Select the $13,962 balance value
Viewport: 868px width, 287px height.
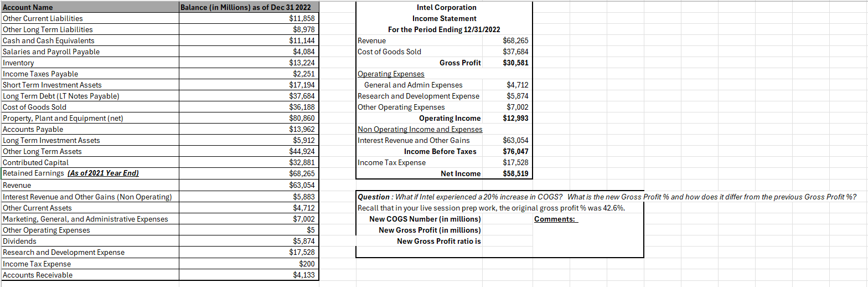click(x=249, y=129)
